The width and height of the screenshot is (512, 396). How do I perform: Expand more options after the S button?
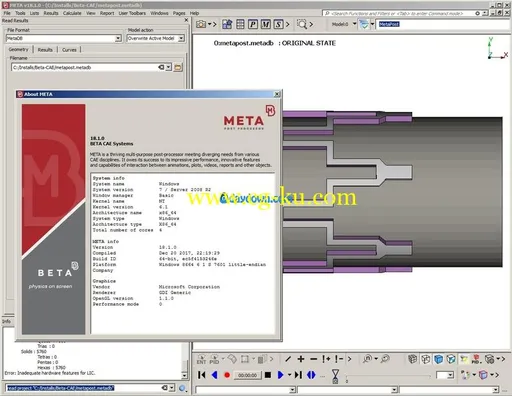(x=288, y=24)
